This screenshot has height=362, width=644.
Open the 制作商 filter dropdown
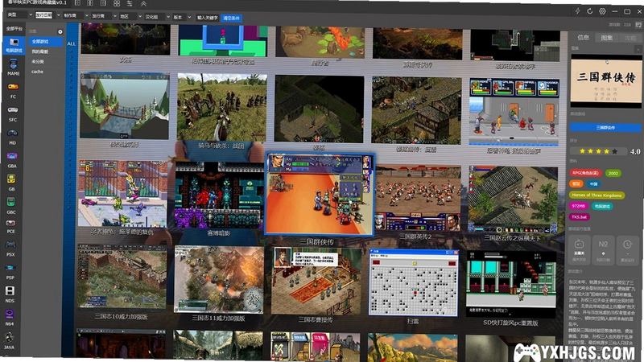pyautogui.click(x=76, y=15)
